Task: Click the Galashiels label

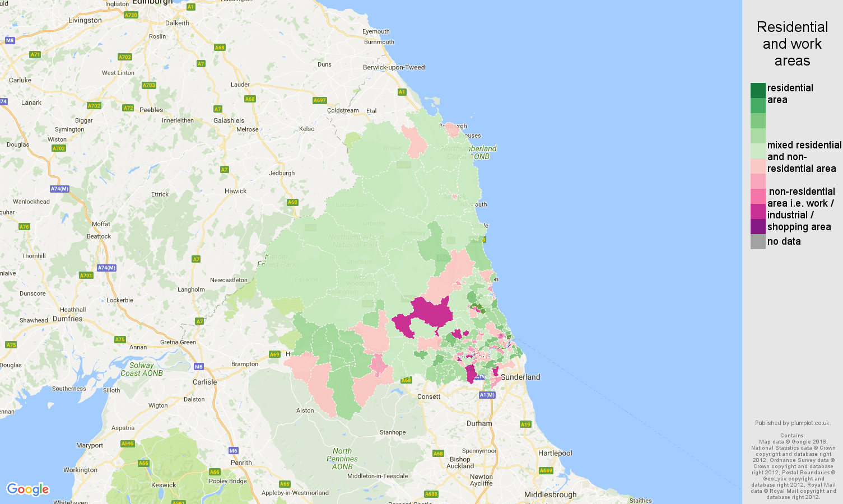Action: click(229, 120)
